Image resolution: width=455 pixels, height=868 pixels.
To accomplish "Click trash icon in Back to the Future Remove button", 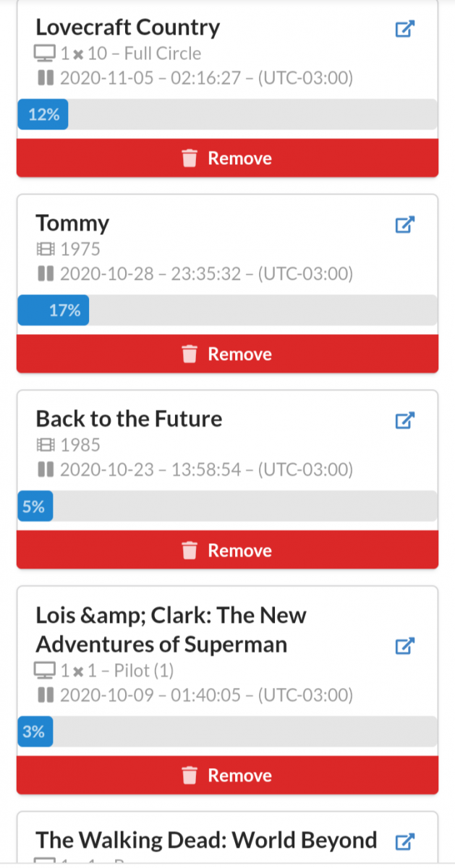I will (x=190, y=550).
